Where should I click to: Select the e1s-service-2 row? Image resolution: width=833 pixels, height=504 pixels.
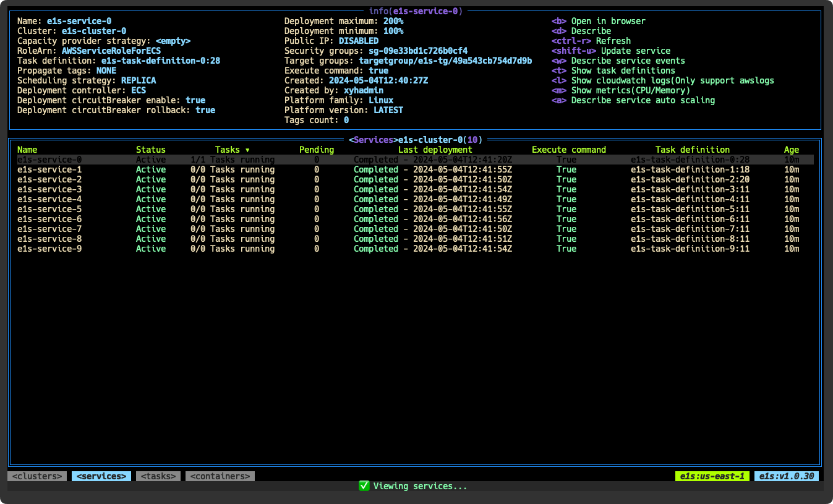[x=416, y=179]
